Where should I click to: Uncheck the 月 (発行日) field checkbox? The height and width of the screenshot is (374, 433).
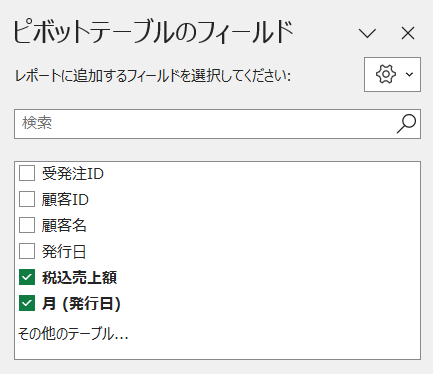point(27,303)
